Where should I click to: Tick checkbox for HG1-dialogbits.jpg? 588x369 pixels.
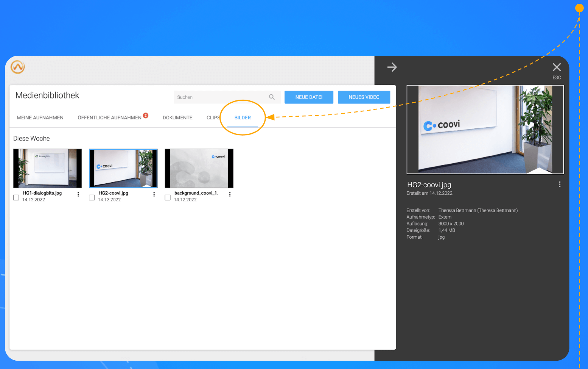point(16,197)
